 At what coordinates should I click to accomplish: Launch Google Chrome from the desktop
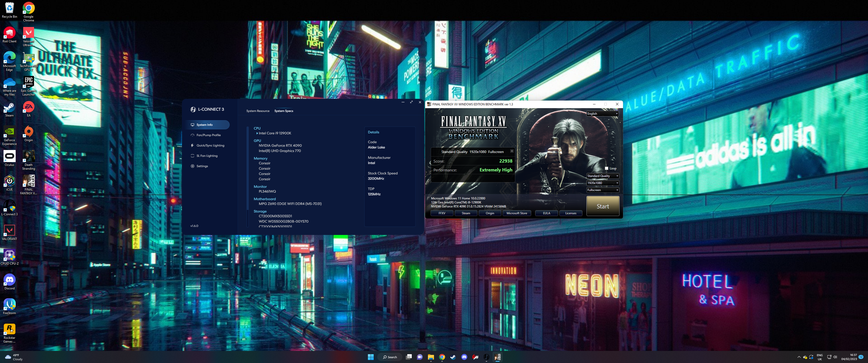(x=29, y=12)
